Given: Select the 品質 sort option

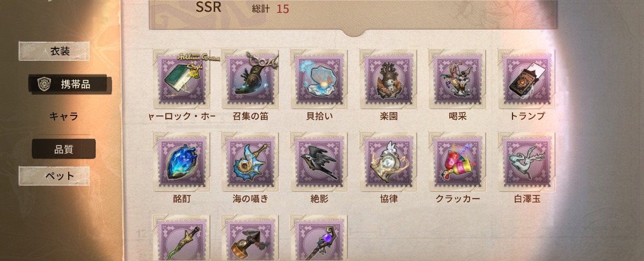Looking at the screenshot, I should pos(63,149).
